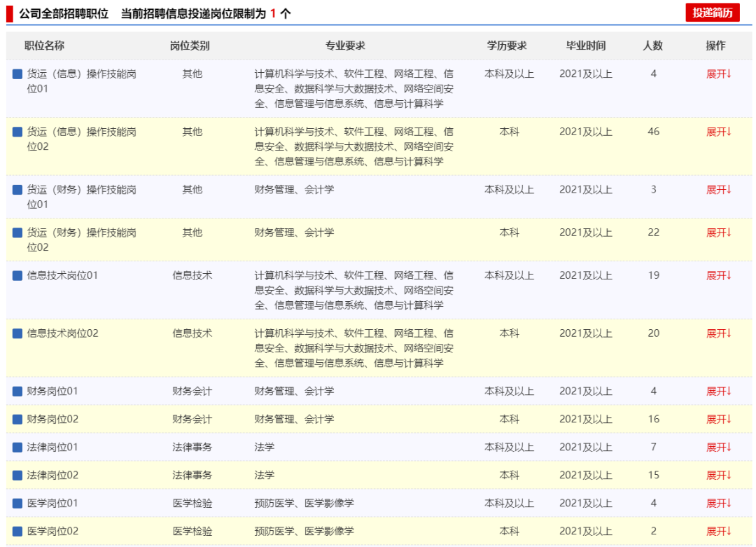Open the 法律岗位01 position name link
The height and width of the screenshot is (547, 756).
pos(52,447)
